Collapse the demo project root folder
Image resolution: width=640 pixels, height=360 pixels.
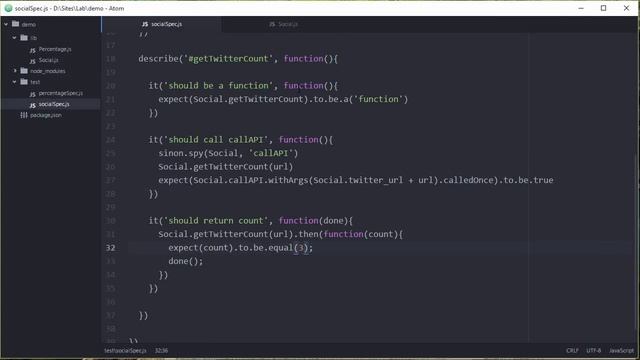tap(6, 24)
